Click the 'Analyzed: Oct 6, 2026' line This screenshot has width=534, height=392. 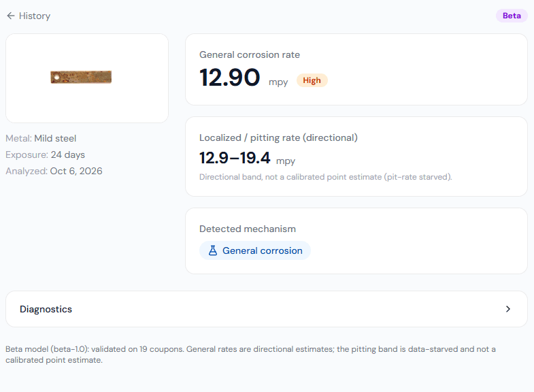54,171
